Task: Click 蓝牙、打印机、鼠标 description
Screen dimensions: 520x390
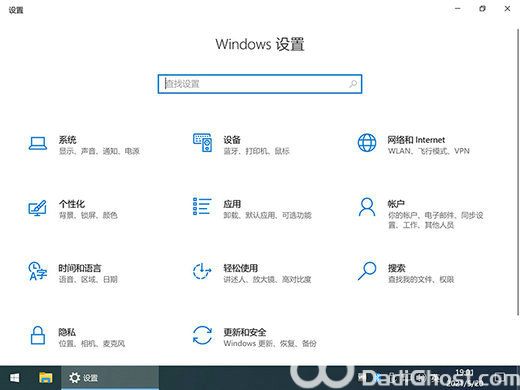Action: (x=256, y=151)
